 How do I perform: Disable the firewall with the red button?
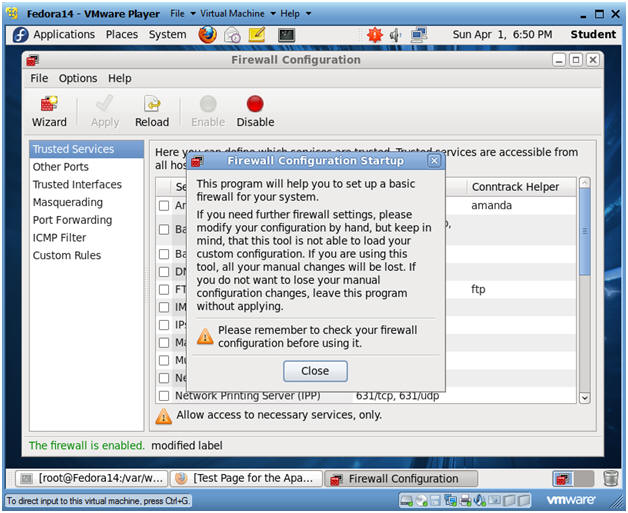coord(255,112)
